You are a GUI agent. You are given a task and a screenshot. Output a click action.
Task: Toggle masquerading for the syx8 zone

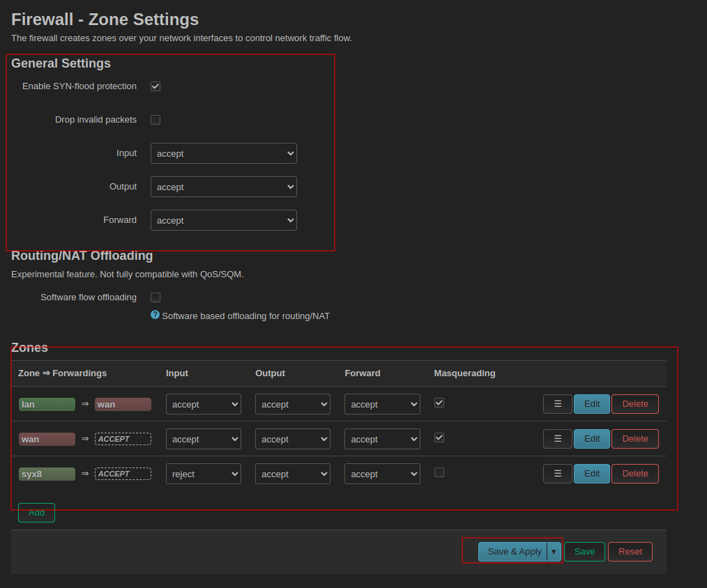coord(439,472)
